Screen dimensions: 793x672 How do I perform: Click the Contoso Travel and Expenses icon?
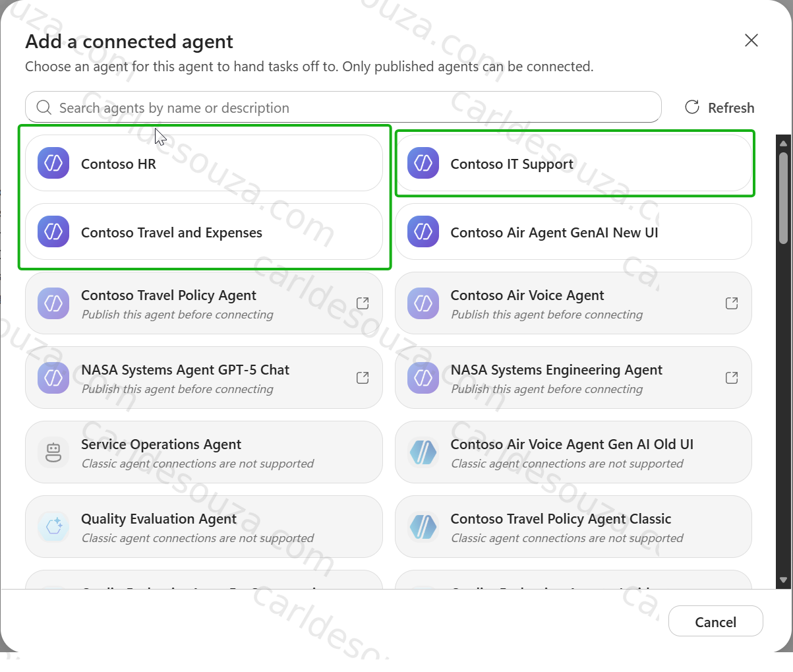(53, 231)
